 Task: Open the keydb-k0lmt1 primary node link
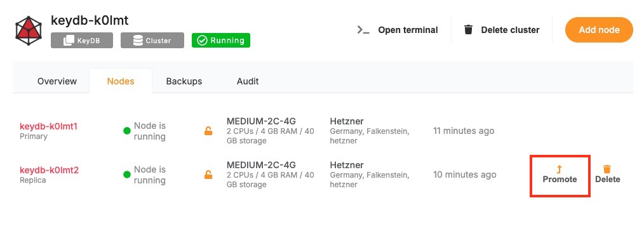coord(48,126)
